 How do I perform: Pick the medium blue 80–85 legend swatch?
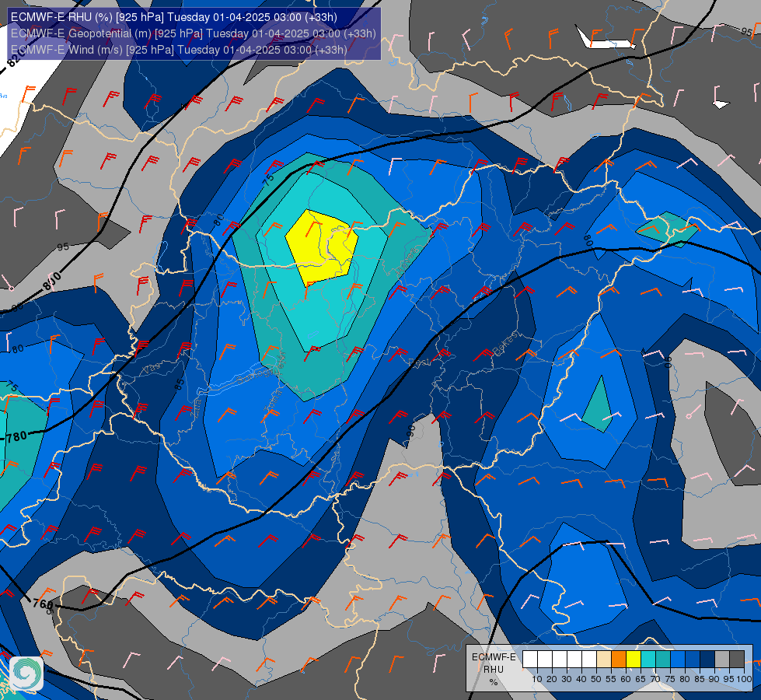point(693,660)
